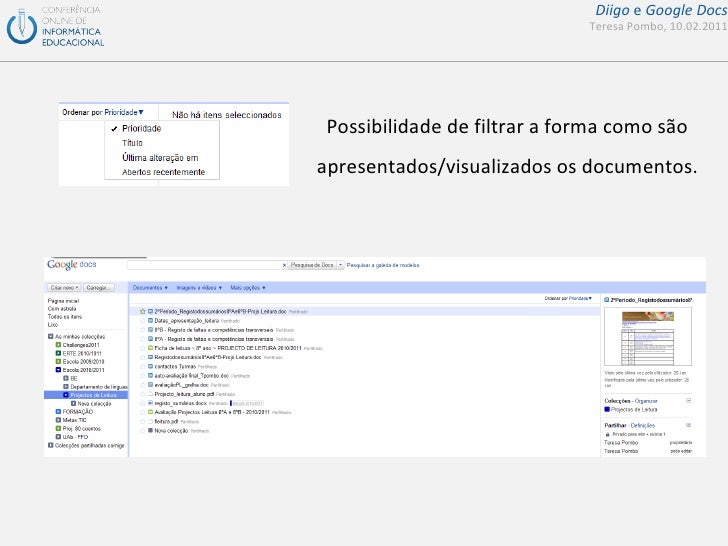Select Abertos recentemente sort option
This screenshot has width=728, height=546.
pyautogui.click(x=163, y=172)
